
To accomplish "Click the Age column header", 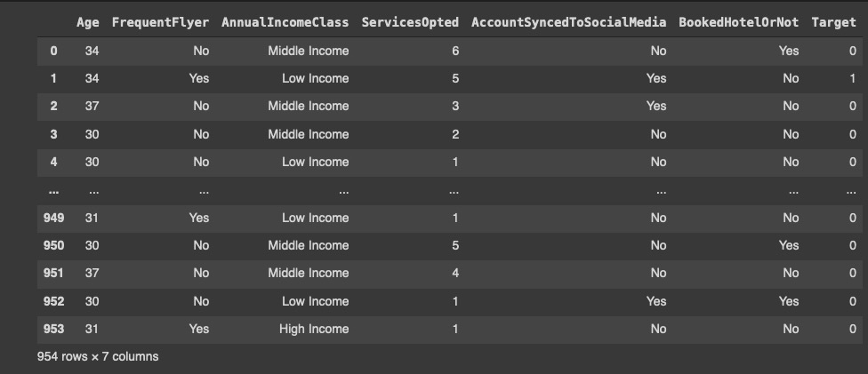I will pyautogui.click(x=87, y=22).
